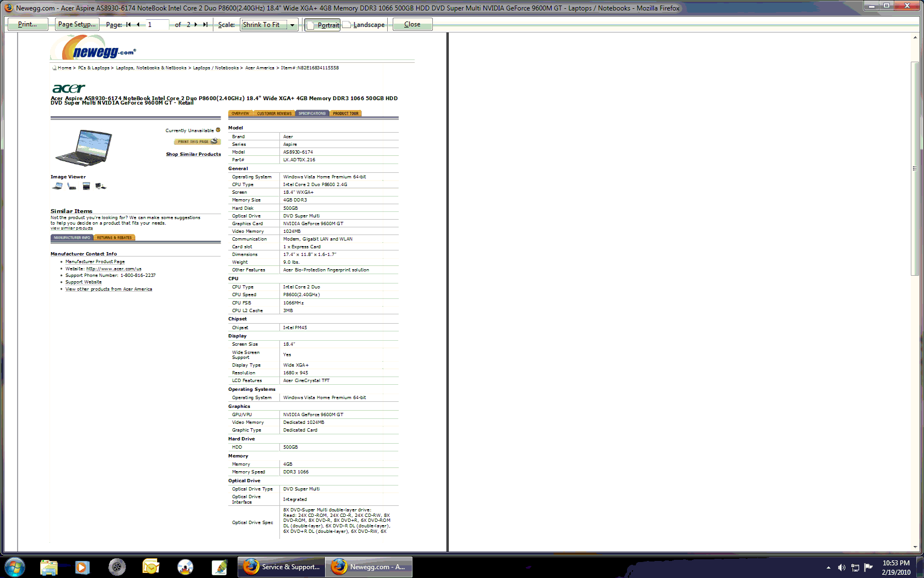Image resolution: width=924 pixels, height=578 pixels.
Task: Click preview scrollbar down arrow
Action: coord(915,547)
